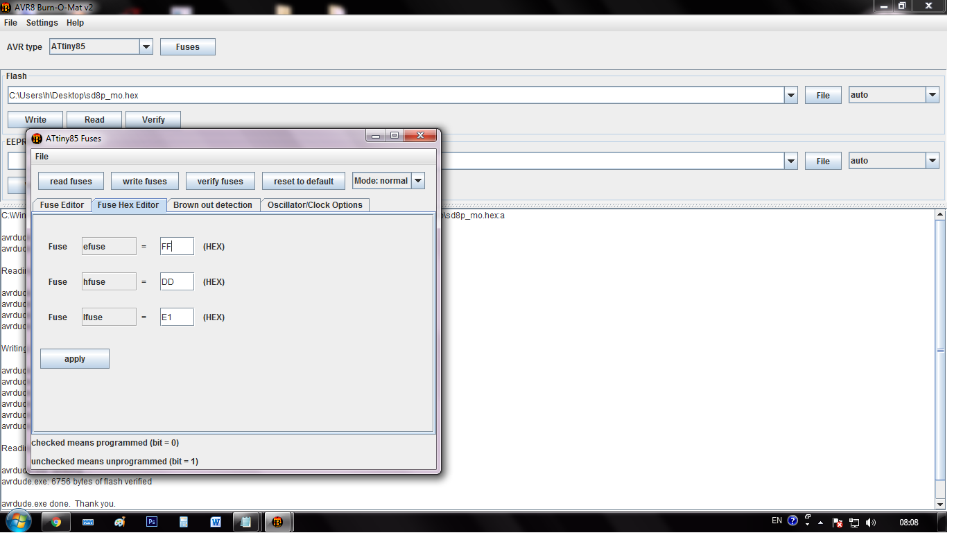Open the volume speaker tray icon
This screenshot has height=560, width=979.
click(x=871, y=523)
